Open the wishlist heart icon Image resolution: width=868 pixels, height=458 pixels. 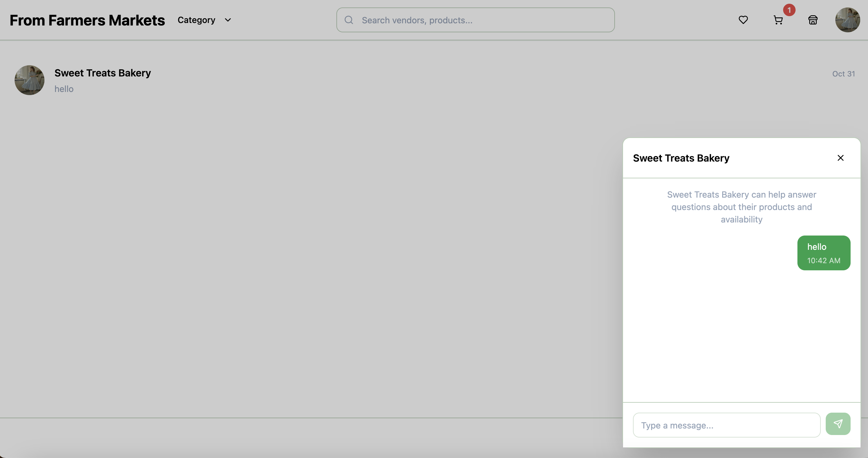(x=743, y=20)
